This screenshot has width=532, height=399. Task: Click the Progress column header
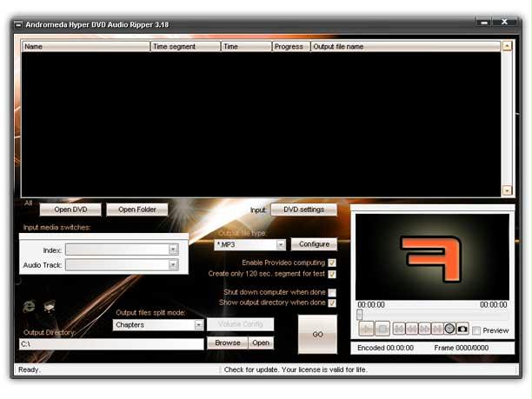click(291, 46)
